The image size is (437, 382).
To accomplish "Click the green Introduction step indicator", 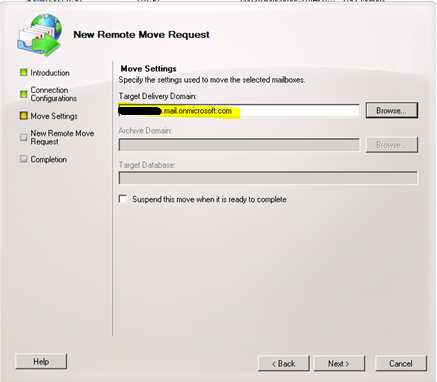I will point(23,72).
